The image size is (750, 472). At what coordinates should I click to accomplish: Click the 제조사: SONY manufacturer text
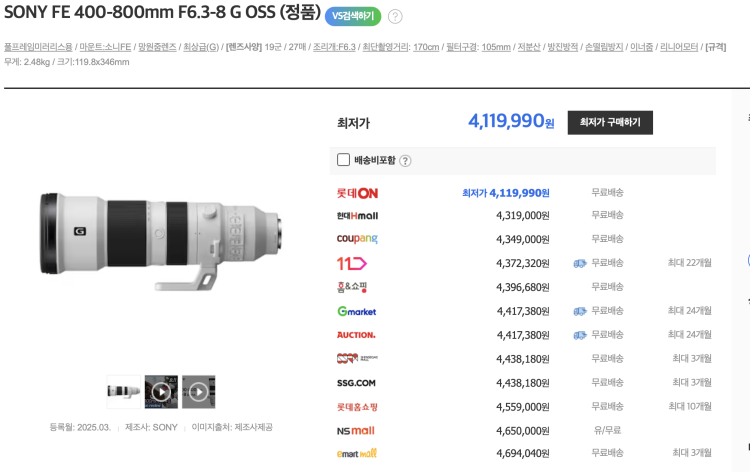click(151, 427)
